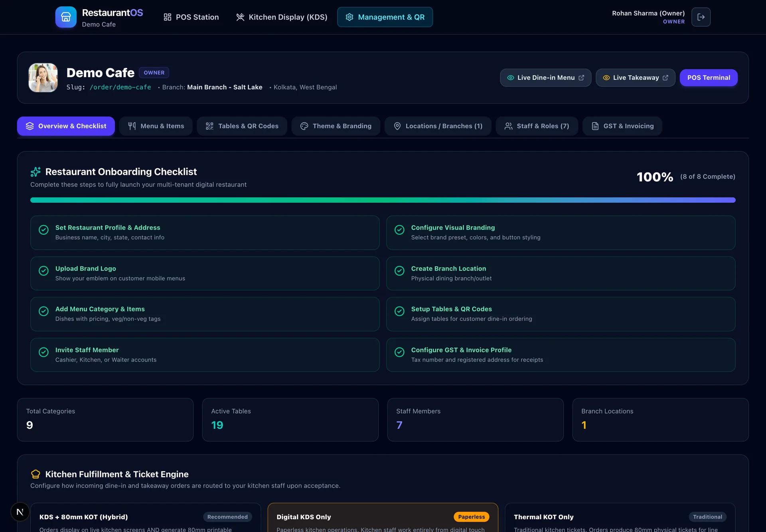Open Staff & Roles (7) tab

coord(537,126)
